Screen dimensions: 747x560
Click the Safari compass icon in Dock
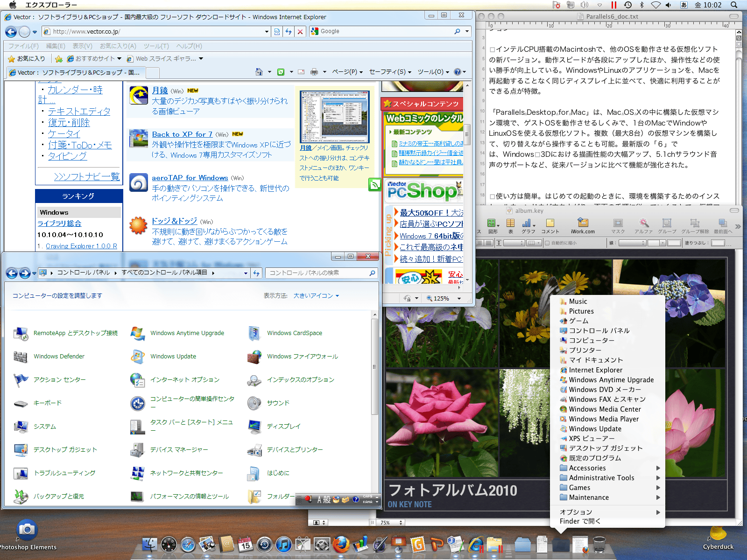click(188, 544)
